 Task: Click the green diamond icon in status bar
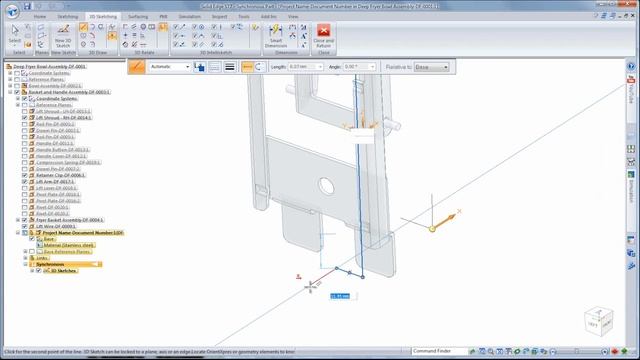click(x=624, y=351)
